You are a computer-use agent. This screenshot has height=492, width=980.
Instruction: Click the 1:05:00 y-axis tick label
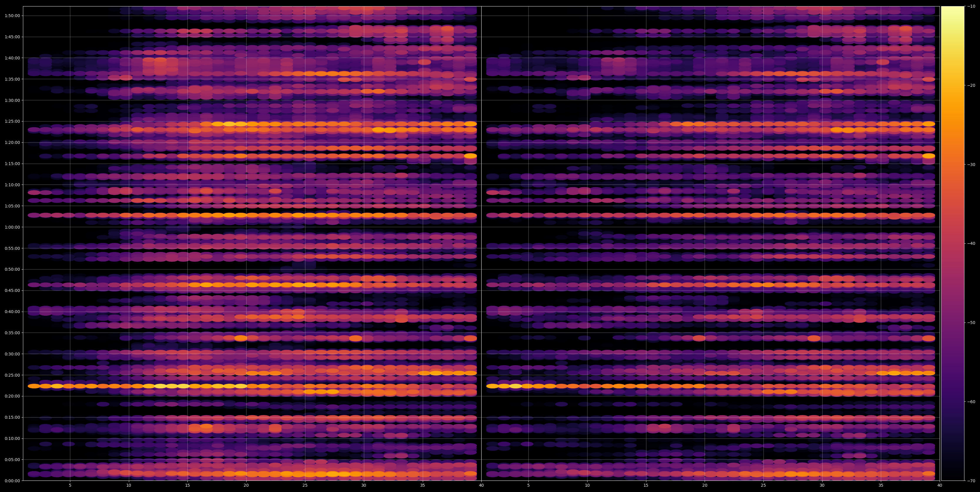[x=12, y=206]
